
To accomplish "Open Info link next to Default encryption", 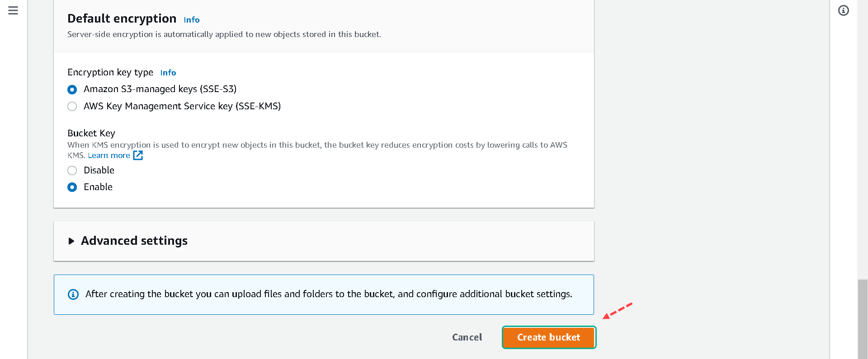I will point(192,20).
